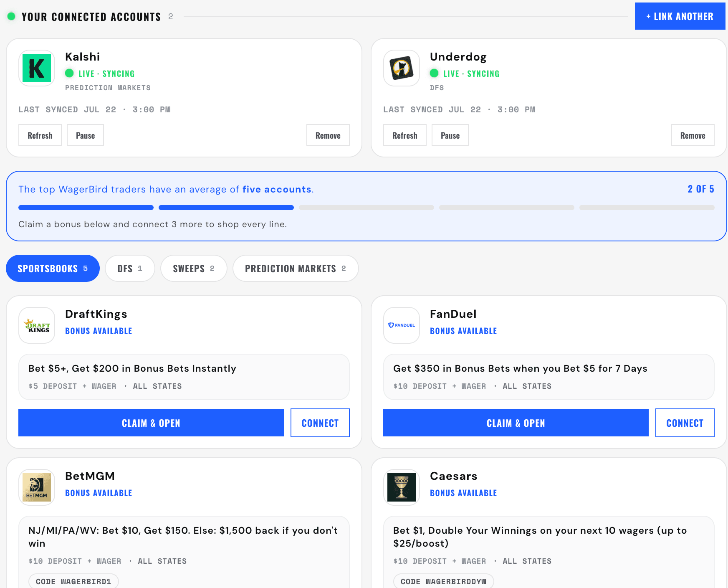
Task: Click the Underdog logo icon
Action: (402, 68)
